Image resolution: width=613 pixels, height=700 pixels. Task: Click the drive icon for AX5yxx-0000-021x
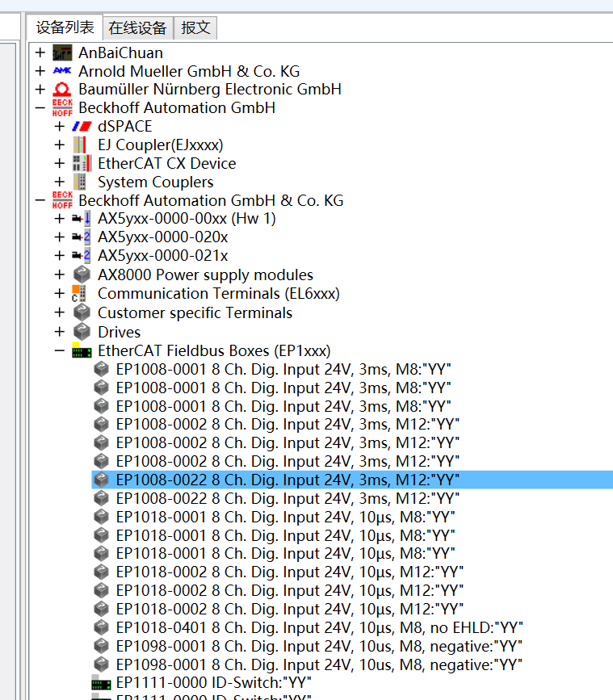click(x=82, y=255)
